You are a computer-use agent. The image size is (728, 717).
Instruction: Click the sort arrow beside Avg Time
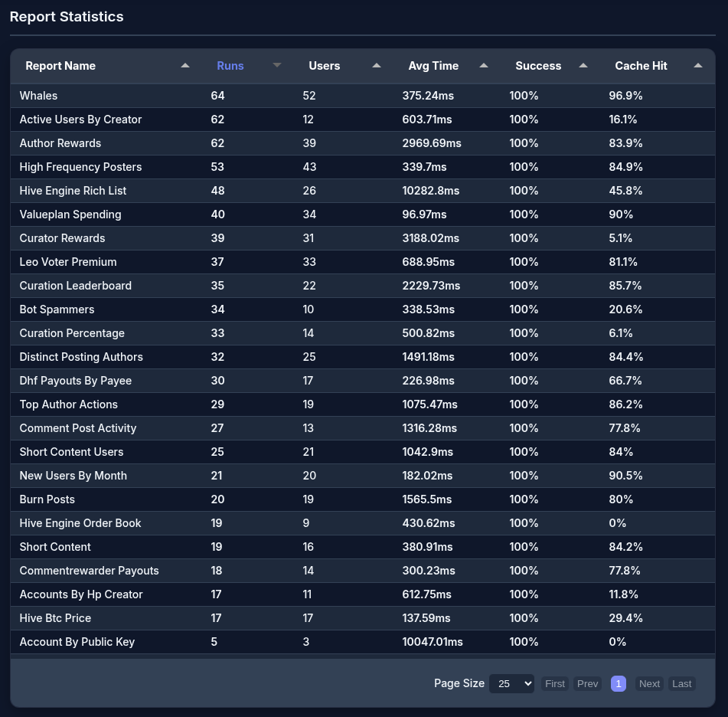484,66
